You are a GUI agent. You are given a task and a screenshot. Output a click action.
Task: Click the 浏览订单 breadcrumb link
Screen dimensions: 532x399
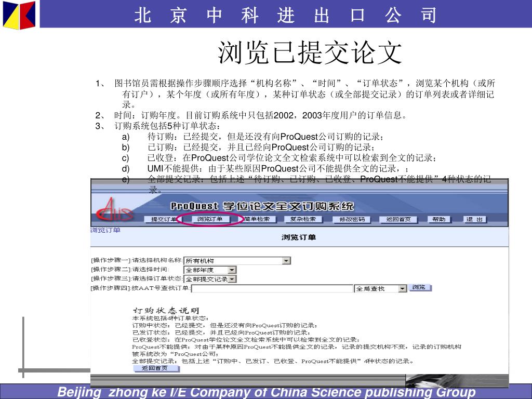coord(105,230)
